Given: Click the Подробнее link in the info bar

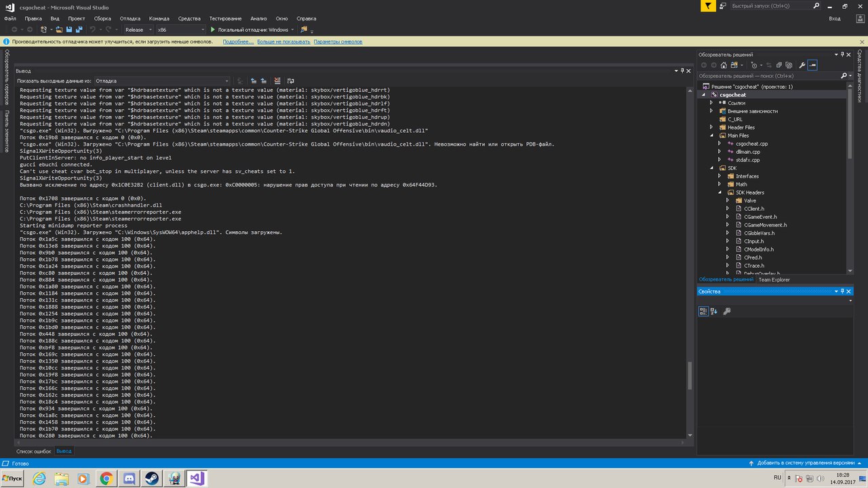Looking at the screenshot, I should pyautogui.click(x=238, y=41).
